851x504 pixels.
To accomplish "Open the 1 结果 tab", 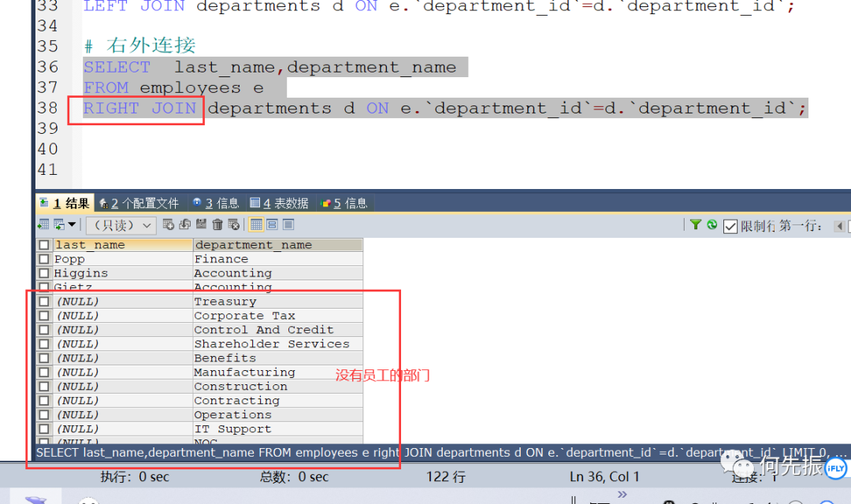I will click(65, 203).
